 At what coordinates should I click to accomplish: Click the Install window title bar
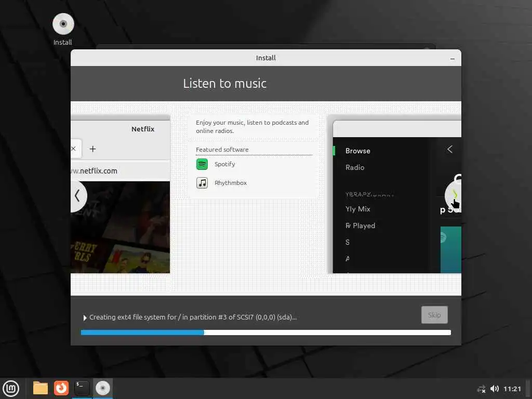[x=265, y=58]
